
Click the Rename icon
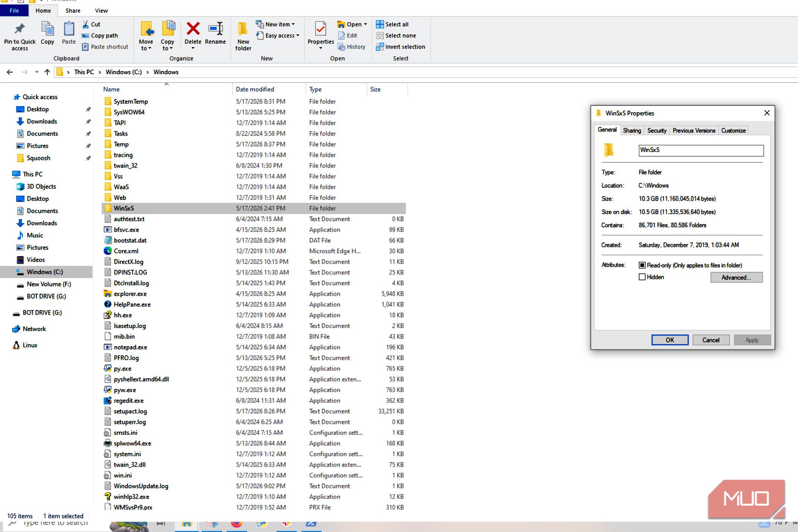(215, 28)
